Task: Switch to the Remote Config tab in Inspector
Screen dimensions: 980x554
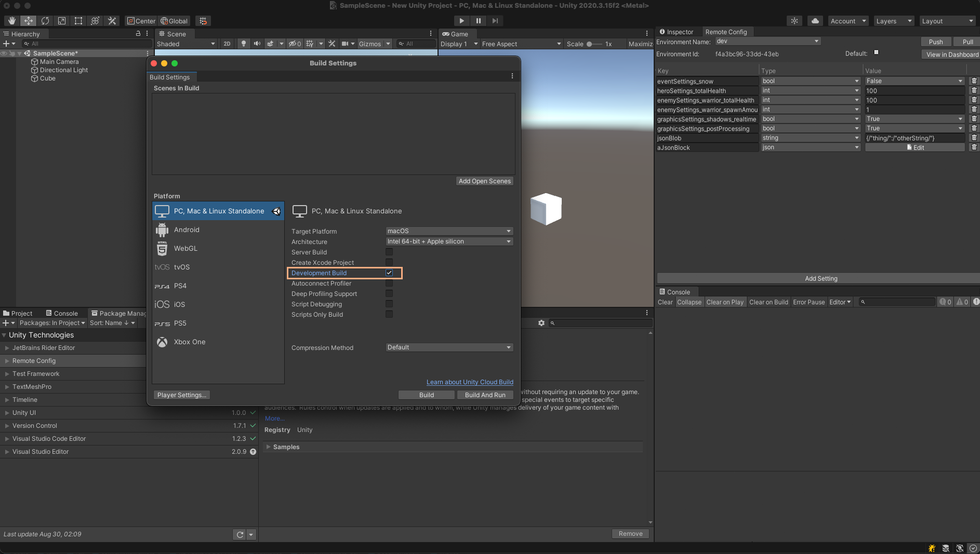Action: [x=727, y=32]
